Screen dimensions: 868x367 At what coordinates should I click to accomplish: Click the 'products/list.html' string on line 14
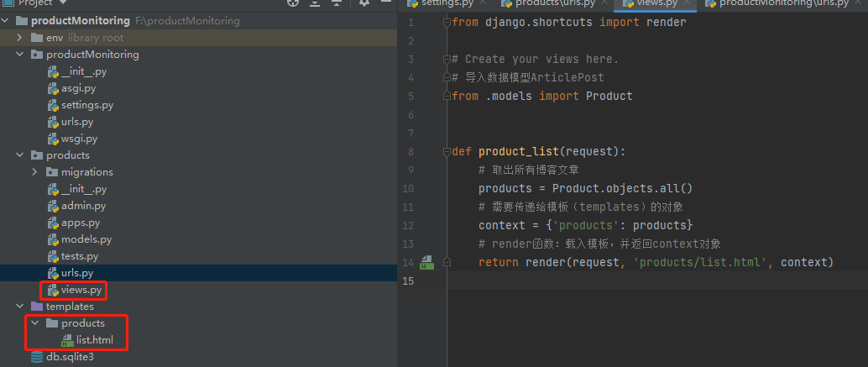pyautogui.click(x=703, y=262)
